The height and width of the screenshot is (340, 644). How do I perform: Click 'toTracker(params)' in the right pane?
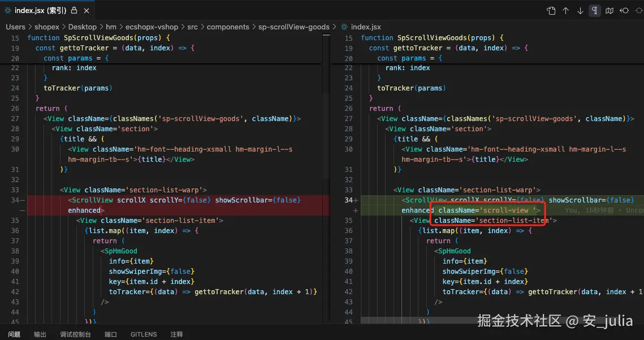pos(411,88)
